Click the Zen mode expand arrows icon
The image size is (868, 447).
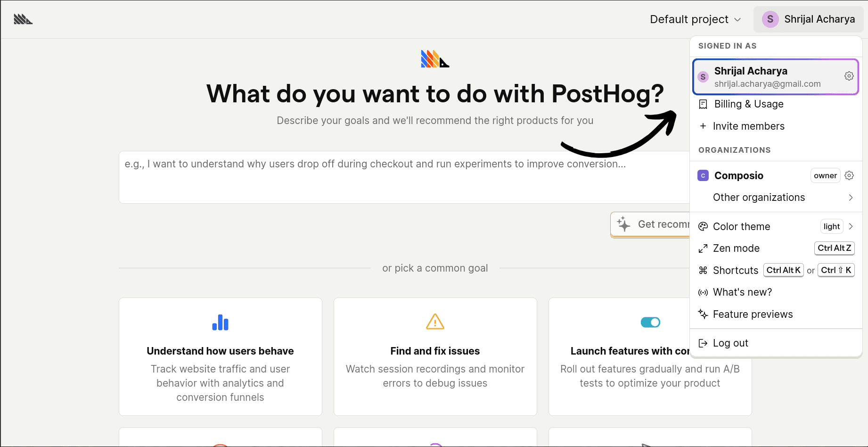click(703, 248)
